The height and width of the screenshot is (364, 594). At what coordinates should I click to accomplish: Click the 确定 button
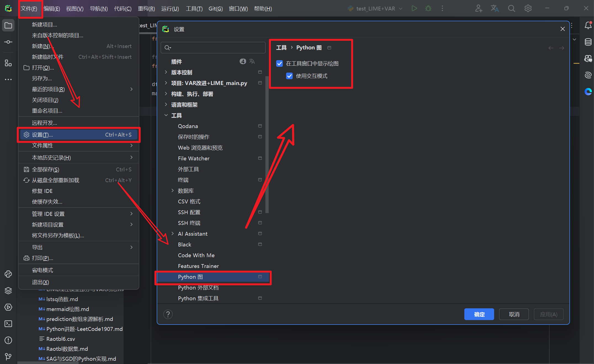tap(479, 314)
